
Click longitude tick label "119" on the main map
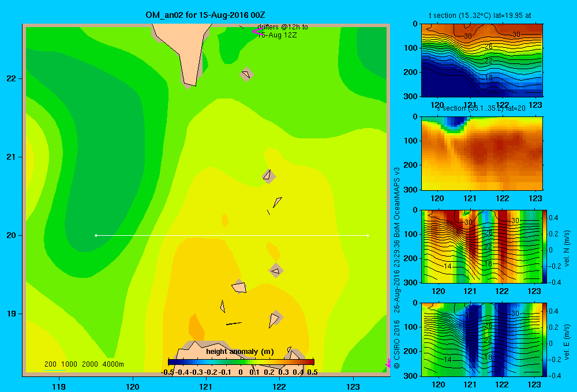coord(59,386)
